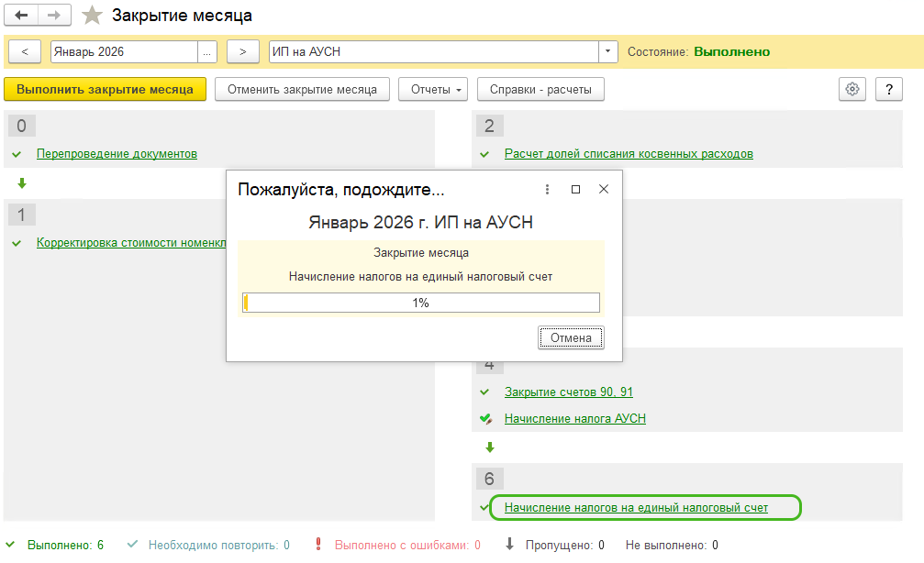Click the Январь 2026 period field
The width and height of the screenshot is (924, 563).
(x=124, y=52)
